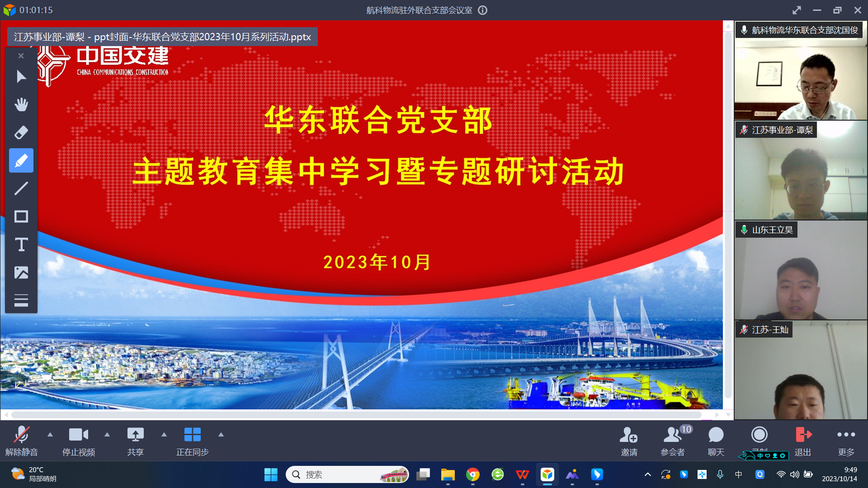Open sharing options arrow next to 共享
Screen dimensions: 868x488
[x=164, y=435]
